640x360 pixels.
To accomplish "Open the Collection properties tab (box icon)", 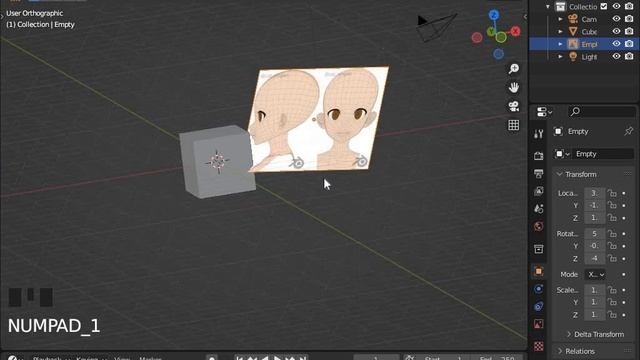I will click(x=538, y=249).
